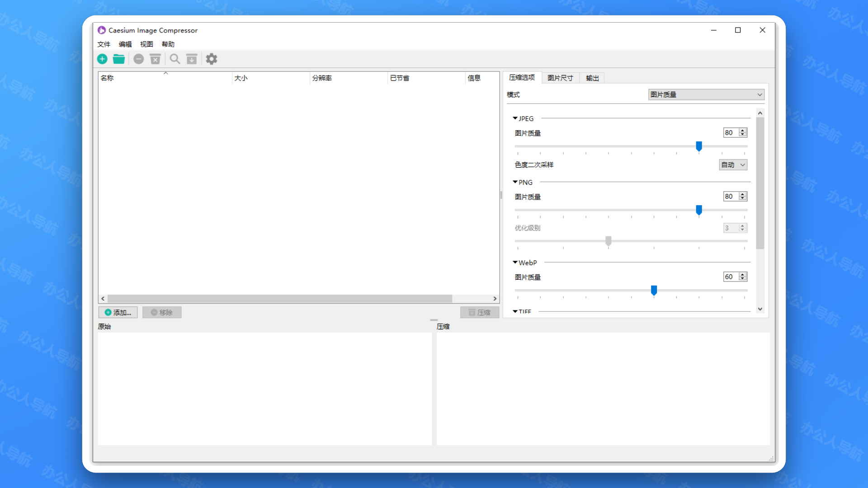The width and height of the screenshot is (868, 488).
Task: Click the 压缩 preview pane
Action: point(603,389)
